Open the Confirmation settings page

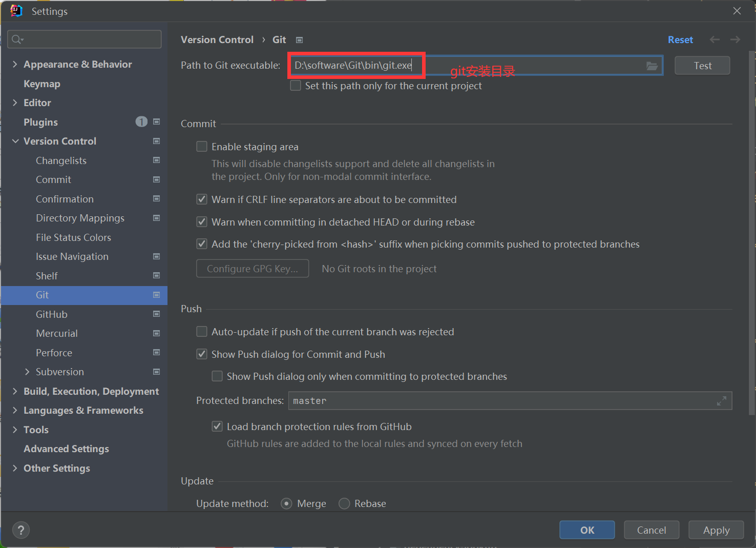pyautogui.click(x=65, y=199)
